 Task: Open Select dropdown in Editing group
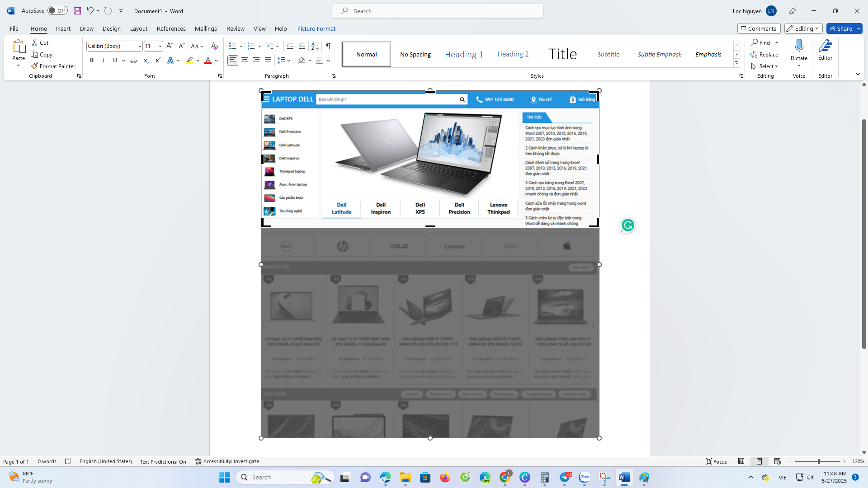pyautogui.click(x=765, y=66)
